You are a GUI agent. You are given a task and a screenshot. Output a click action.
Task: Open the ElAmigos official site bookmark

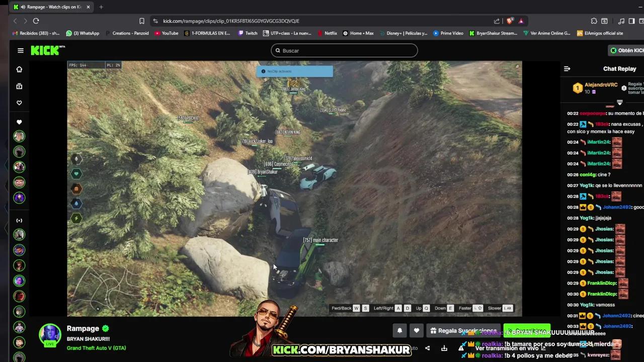tap(600, 33)
